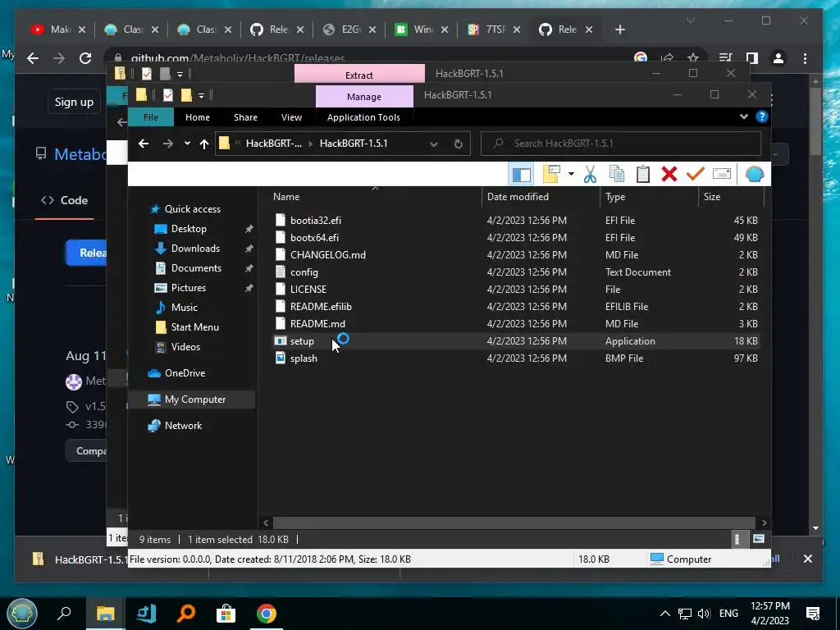Expand the ribbon with chevron arrow
The height and width of the screenshot is (630, 840).
point(743,116)
